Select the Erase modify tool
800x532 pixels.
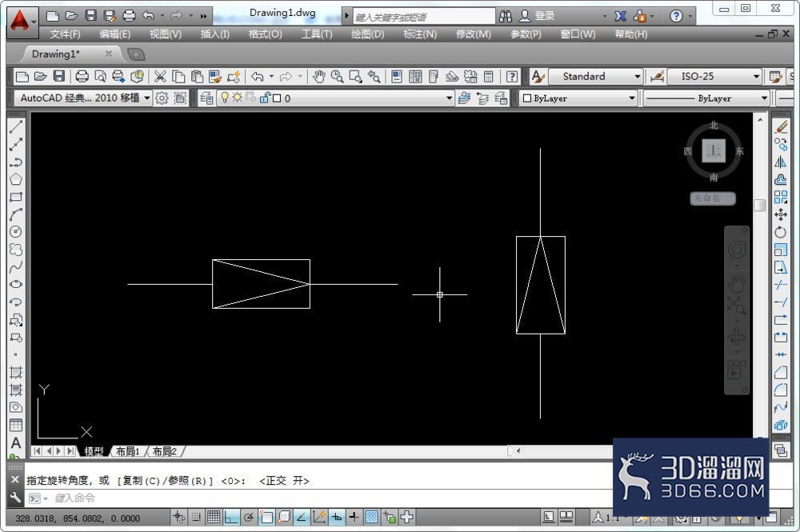click(x=781, y=127)
